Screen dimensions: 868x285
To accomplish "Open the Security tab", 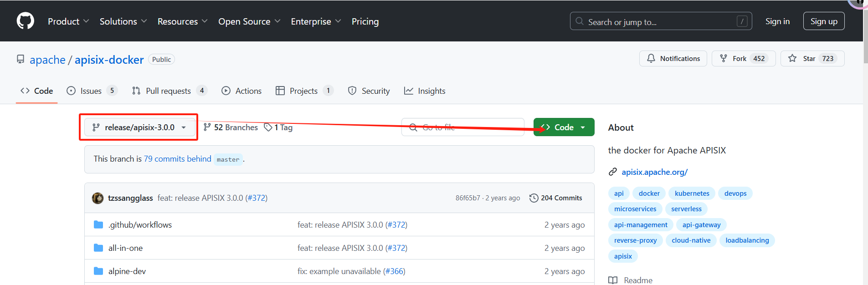I will click(369, 91).
